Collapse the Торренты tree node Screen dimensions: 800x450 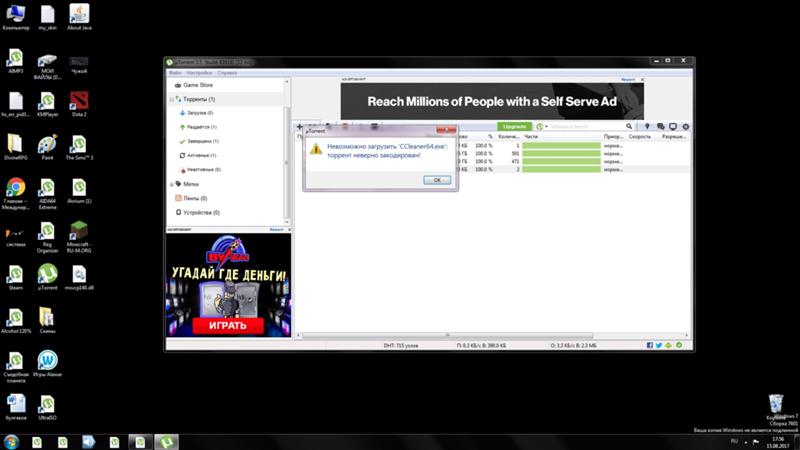(x=171, y=99)
